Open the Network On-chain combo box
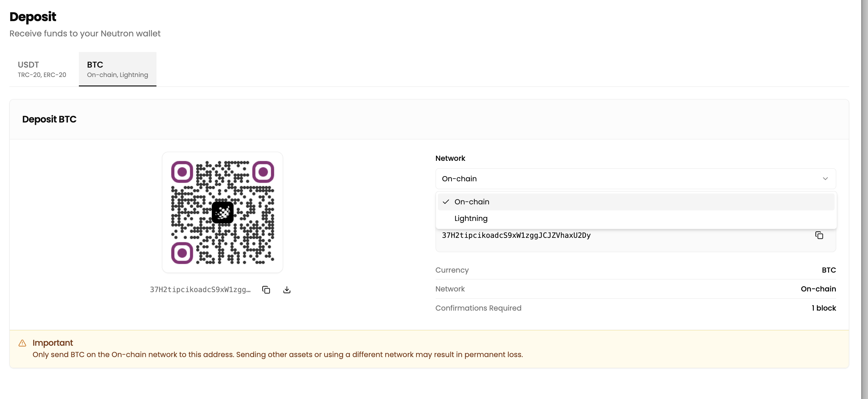The height and width of the screenshot is (399, 868). (x=635, y=178)
